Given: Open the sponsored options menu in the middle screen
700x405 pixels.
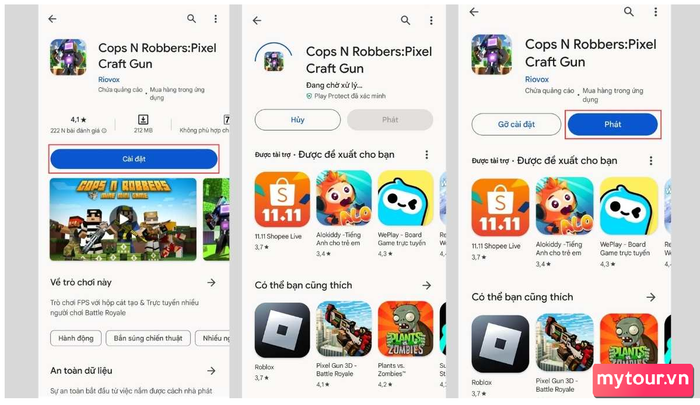Looking at the screenshot, I should (427, 154).
